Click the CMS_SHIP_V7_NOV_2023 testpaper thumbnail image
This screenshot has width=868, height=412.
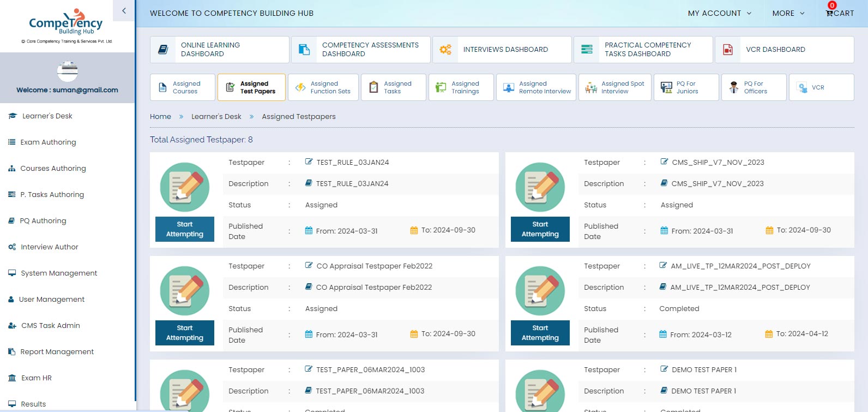[540, 187]
